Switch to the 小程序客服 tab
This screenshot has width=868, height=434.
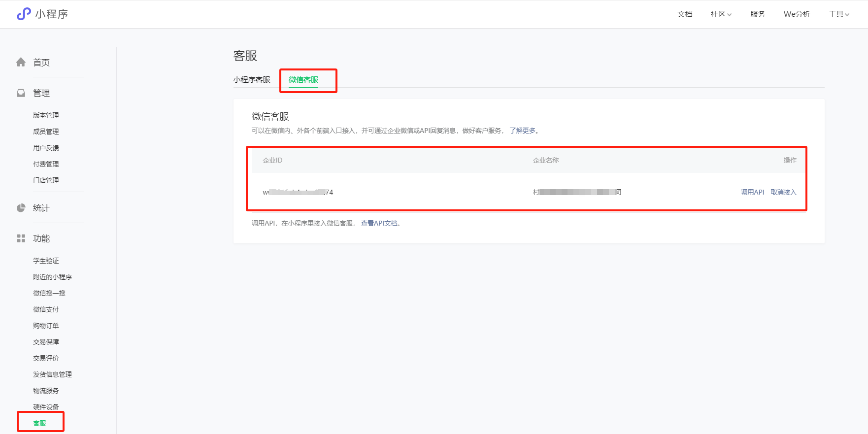pyautogui.click(x=252, y=80)
